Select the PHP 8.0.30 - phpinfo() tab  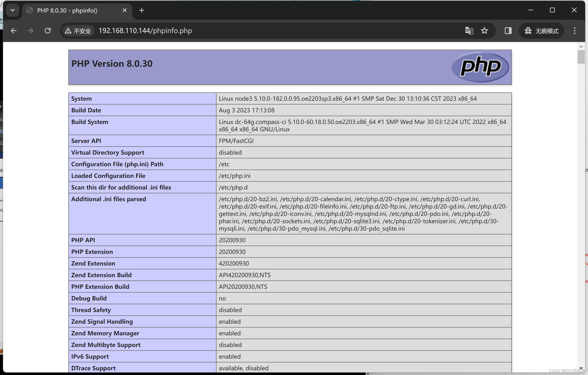click(x=77, y=11)
